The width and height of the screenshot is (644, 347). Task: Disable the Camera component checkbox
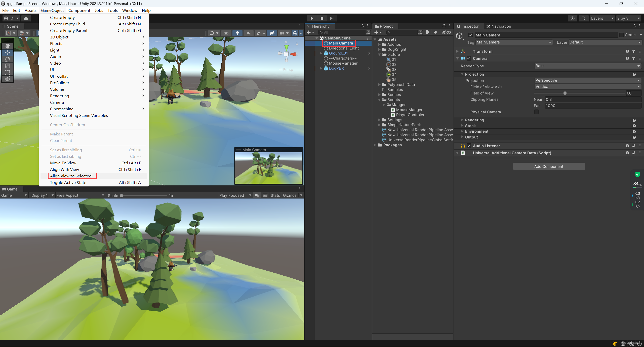469,58
